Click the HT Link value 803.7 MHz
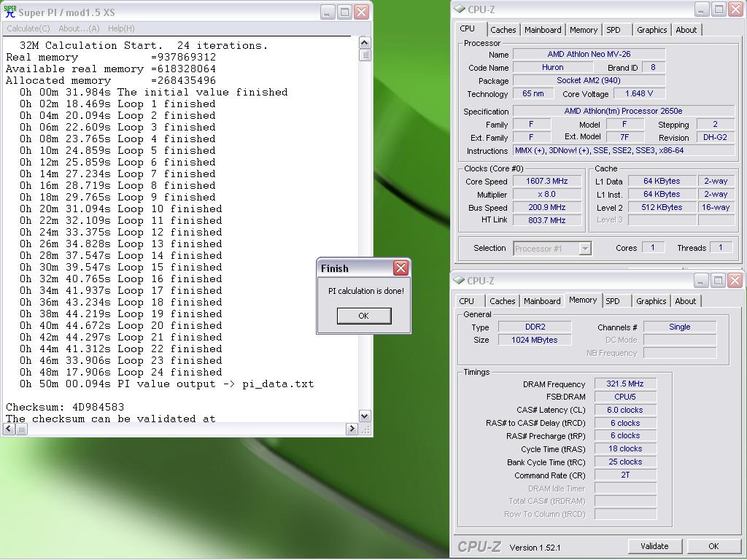The height and width of the screenshot is (560, 747). coord(547,220)
